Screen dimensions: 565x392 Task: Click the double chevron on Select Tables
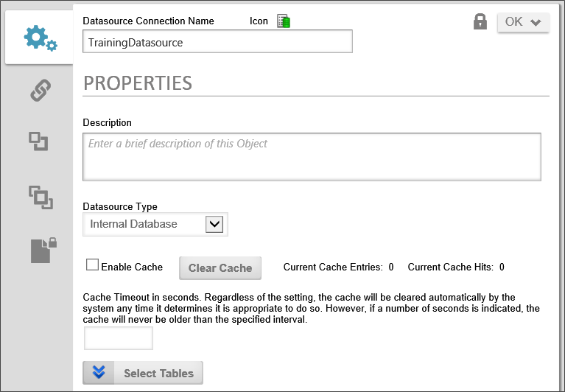click(99, 373)
